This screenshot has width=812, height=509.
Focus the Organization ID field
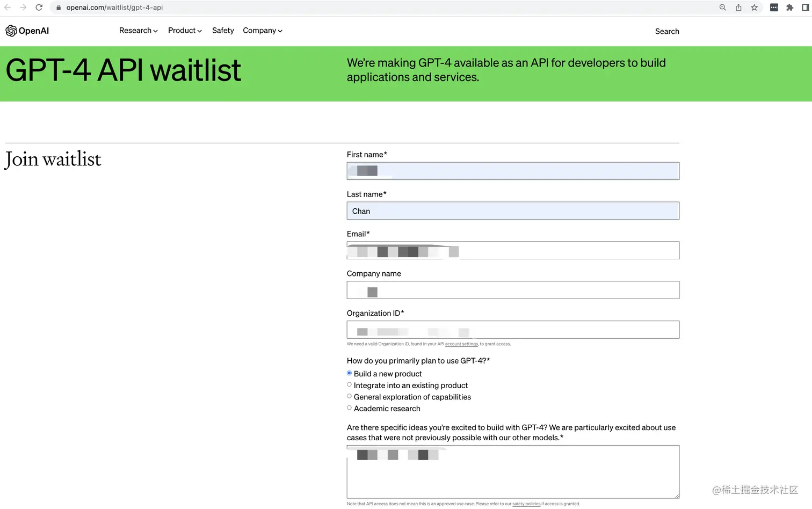[513, 330]
